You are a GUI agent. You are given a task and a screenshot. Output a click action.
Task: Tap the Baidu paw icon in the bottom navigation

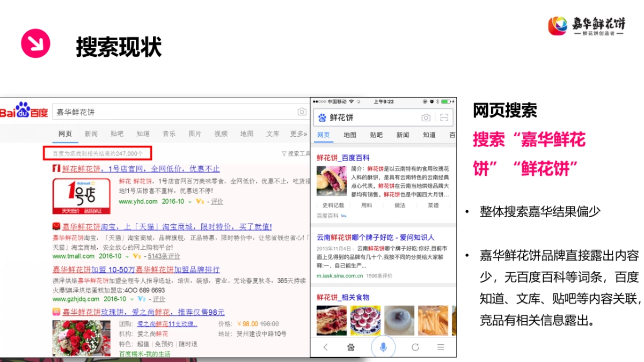[351, 347]
